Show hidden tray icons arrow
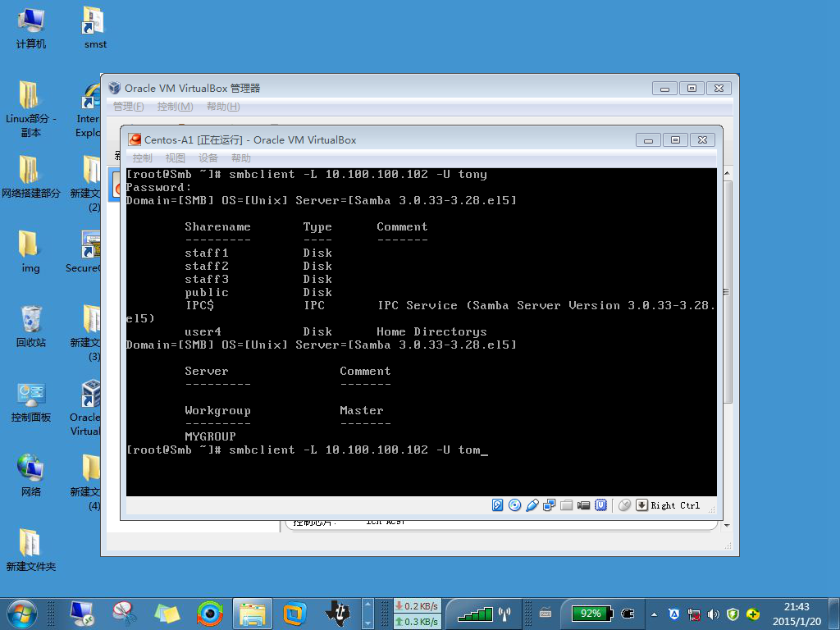 point(654,614)
